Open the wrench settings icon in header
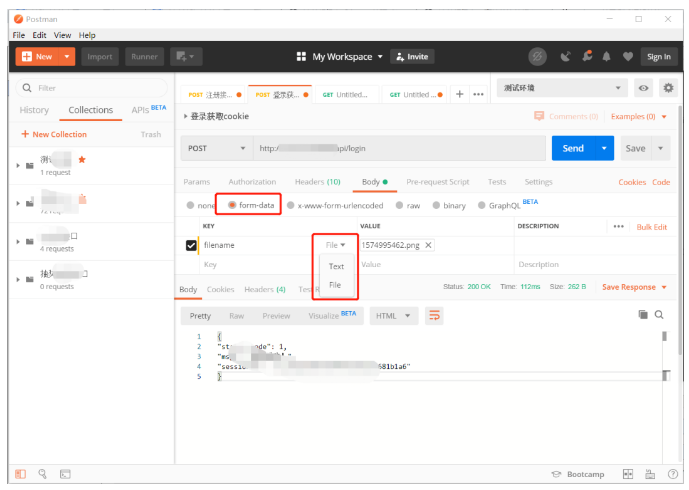Image resolution: width=689 pixels, height=490 pixels. click(x=587, y=56)
